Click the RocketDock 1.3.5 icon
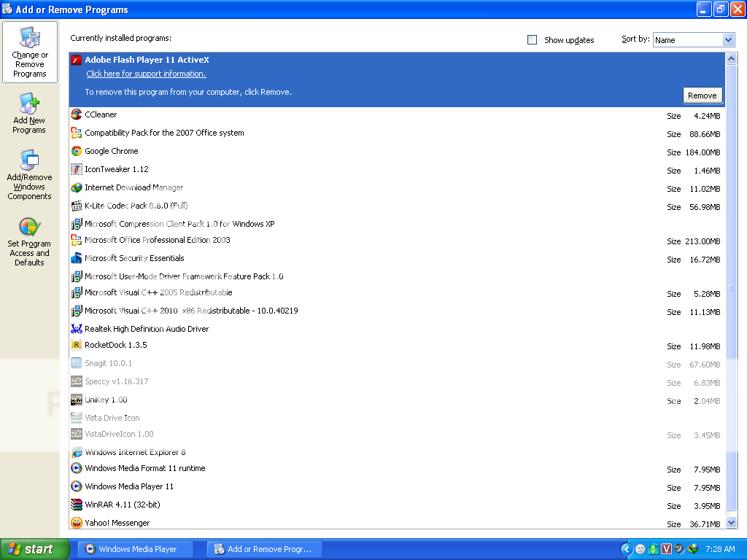Image resolution: width=747 pixels, height=560 pixels. coord(76,345)
